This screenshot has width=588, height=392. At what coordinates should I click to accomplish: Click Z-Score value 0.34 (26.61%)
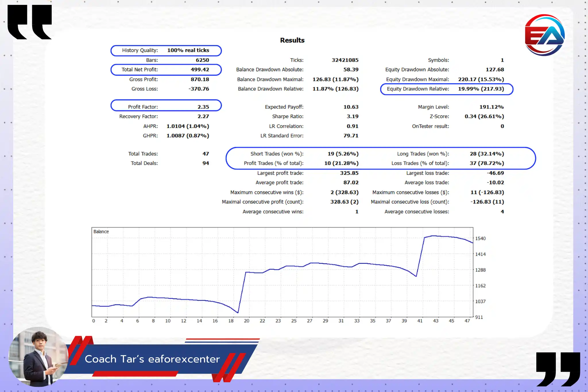[x=484, y=116]
